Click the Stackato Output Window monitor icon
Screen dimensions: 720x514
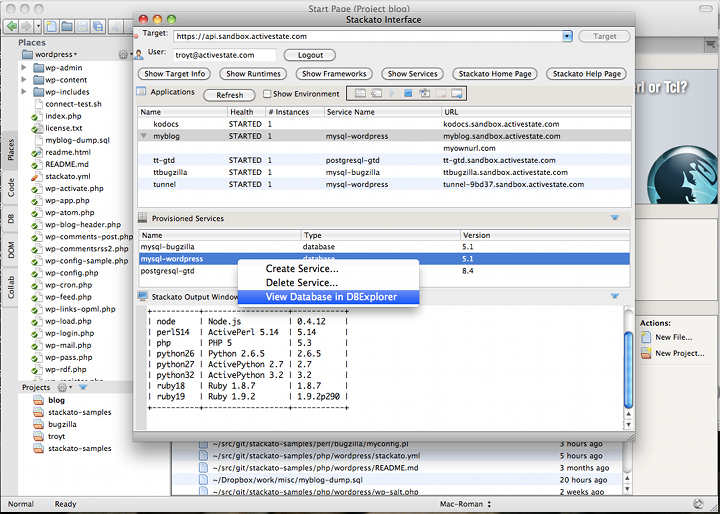click(x=142, y=297)
